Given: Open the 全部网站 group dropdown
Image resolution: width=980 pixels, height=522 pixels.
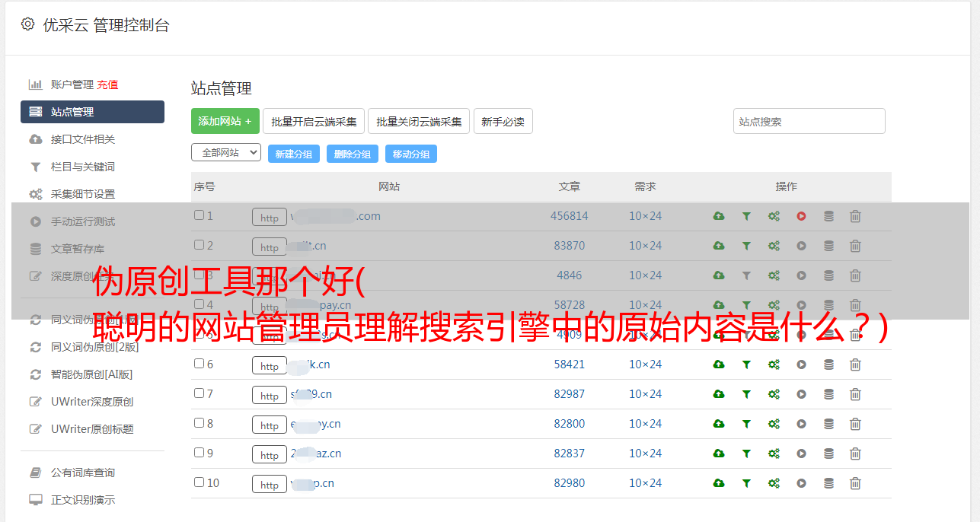Looking at the screenshot, I should click(226, 153).
